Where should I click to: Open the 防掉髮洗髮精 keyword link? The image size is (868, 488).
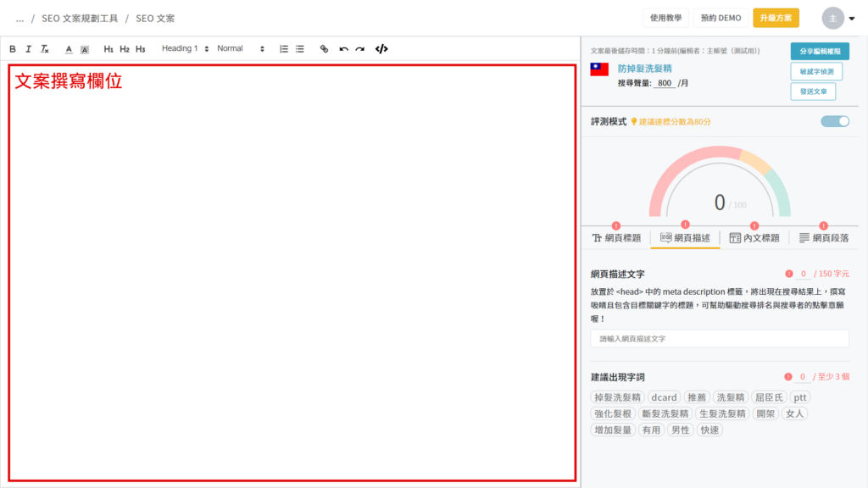click(645, 68)
